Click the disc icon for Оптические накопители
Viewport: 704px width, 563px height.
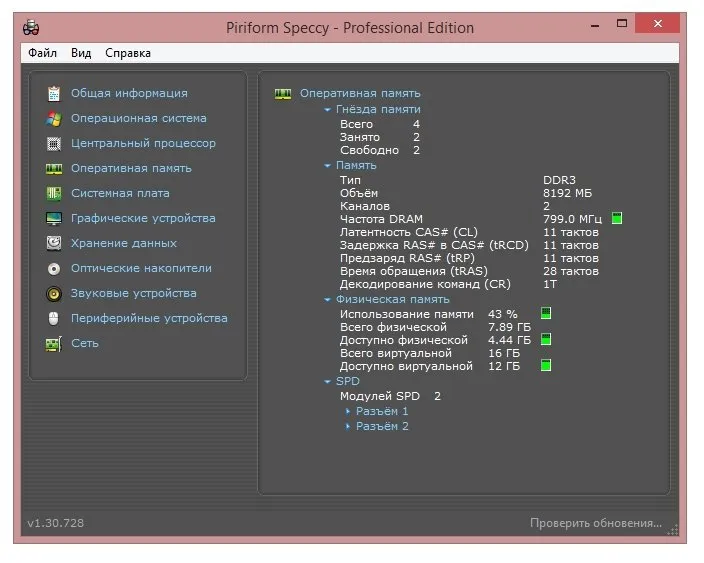54,269
